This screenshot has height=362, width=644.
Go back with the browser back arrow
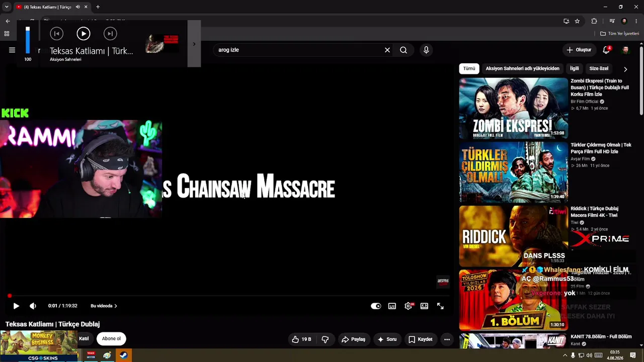click(x=8, y=21)
